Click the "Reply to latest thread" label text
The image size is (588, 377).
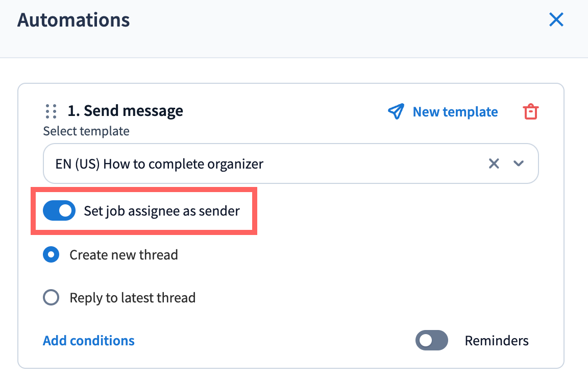(x=133, y=297)
